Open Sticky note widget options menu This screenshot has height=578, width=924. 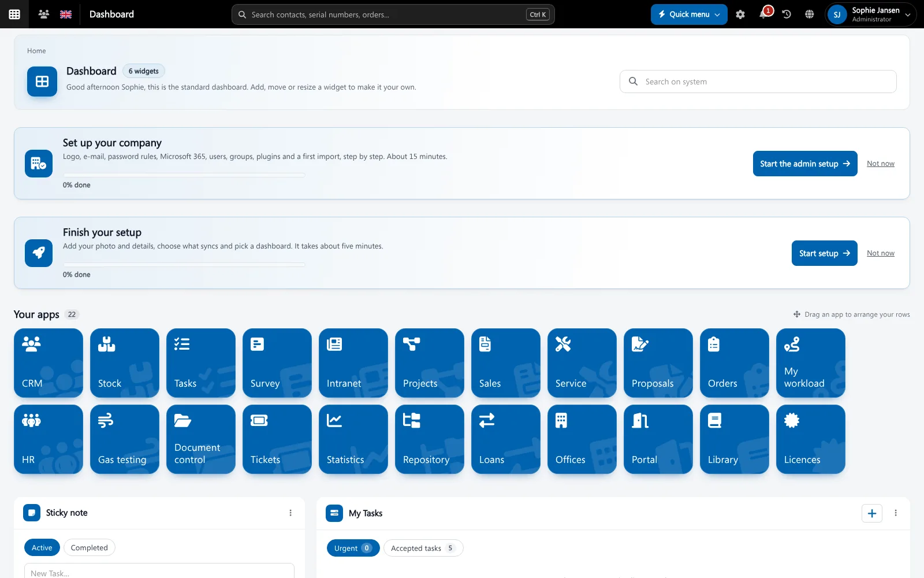[x=290, y=513]
